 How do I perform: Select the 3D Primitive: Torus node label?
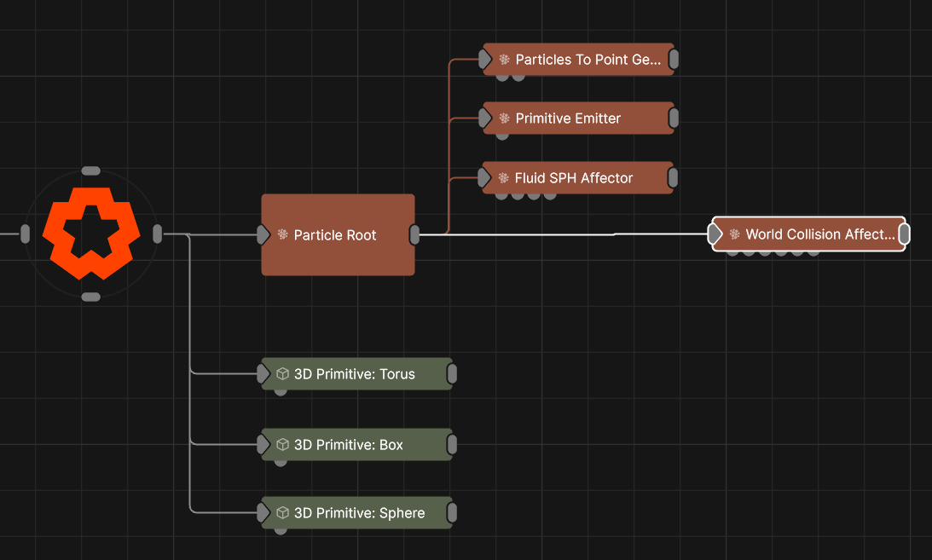354,373
